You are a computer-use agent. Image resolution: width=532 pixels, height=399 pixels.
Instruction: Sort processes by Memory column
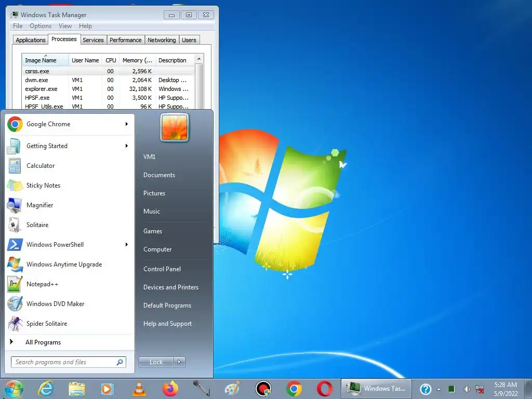[x=137, y=60]
